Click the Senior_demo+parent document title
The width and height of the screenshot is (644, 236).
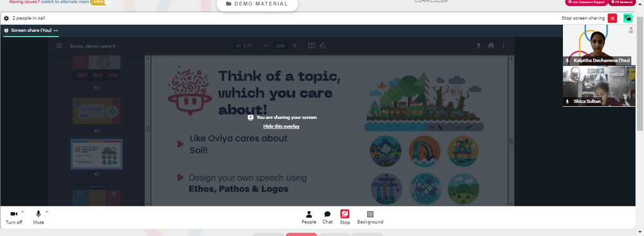pos(92,46)
